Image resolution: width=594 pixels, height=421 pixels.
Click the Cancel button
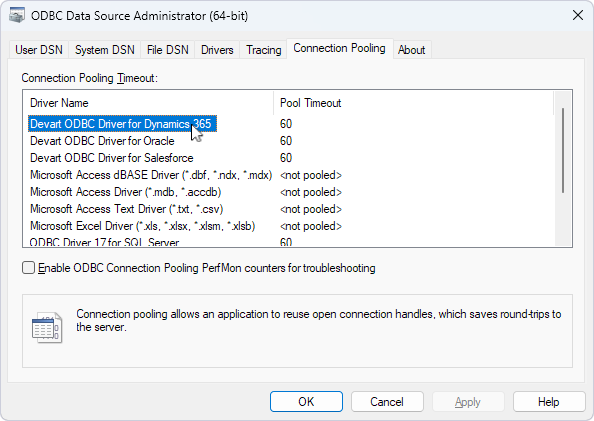tap(387, 401)
